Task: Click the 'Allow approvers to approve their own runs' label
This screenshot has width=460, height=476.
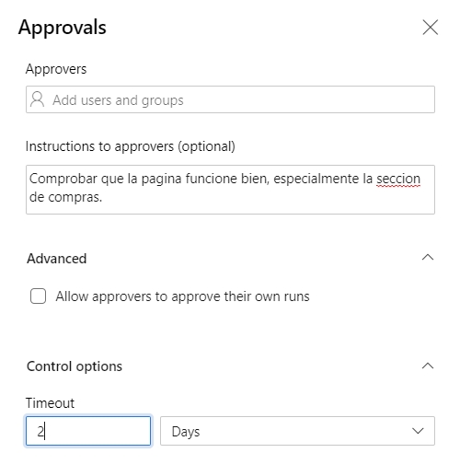Action: point(182,296)
